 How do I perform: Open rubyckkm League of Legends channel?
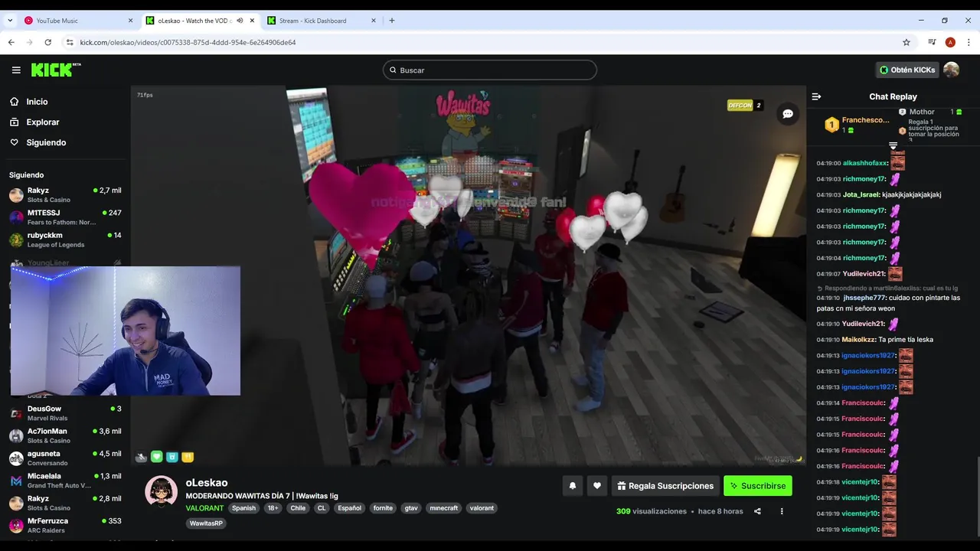coord(65,240)
